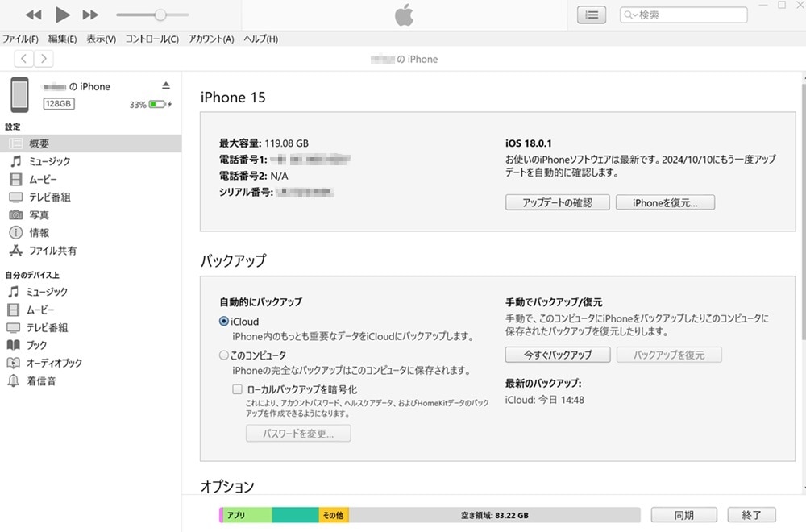Open the search dropdown magnifier arrow
Screen dimensions: 806x532
pyautogui.click(x=630, y=15)
